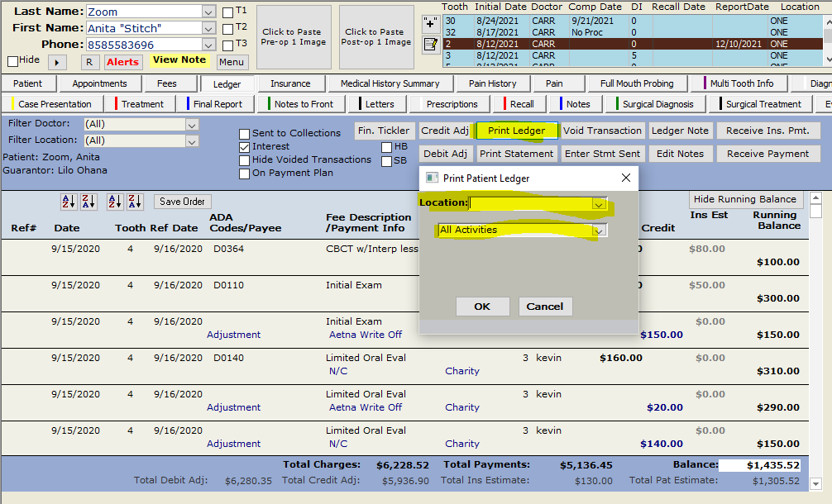Click the Pre-op 1 Image paste box

[x=294, y=37]
